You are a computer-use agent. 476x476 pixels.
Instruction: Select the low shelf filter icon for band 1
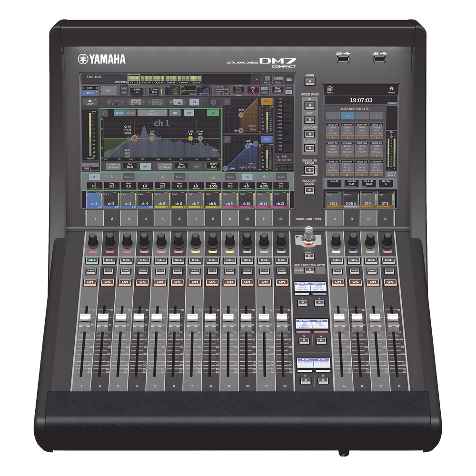pyautogui.click(x=94, y=177)
